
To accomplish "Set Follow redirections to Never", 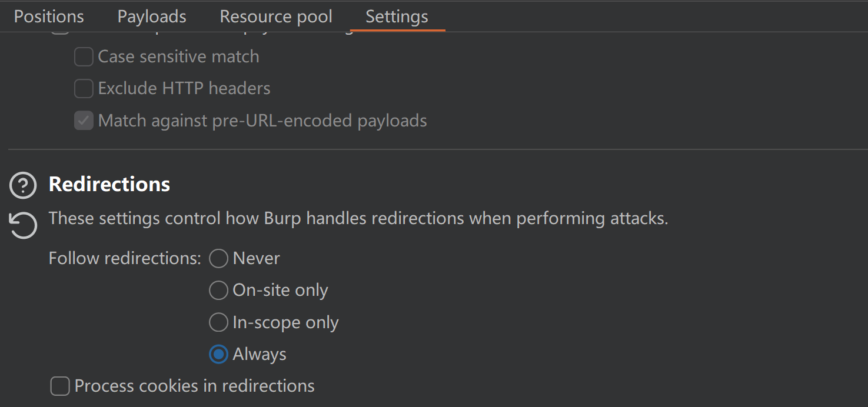I will [218, 258].
